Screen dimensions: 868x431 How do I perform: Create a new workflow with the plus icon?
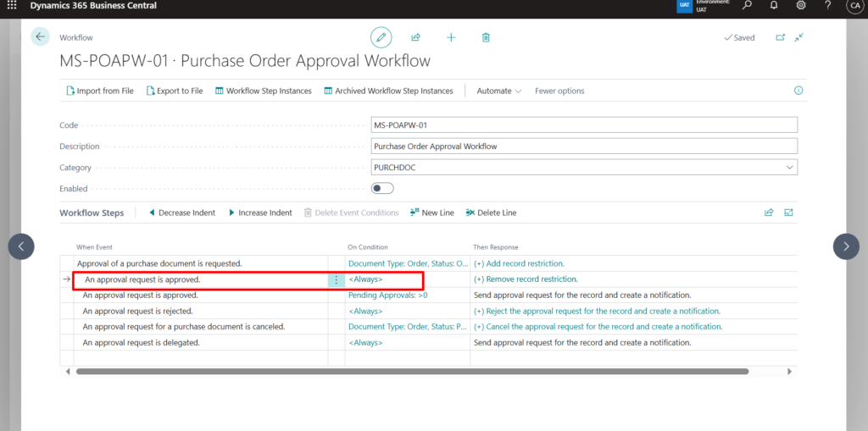pyautogui.click(x=451, y=37)
